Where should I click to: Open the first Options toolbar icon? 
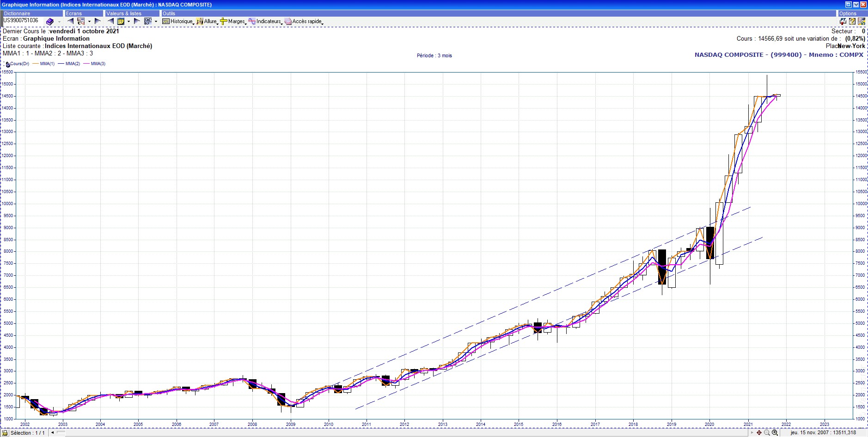tap(843, 21)
